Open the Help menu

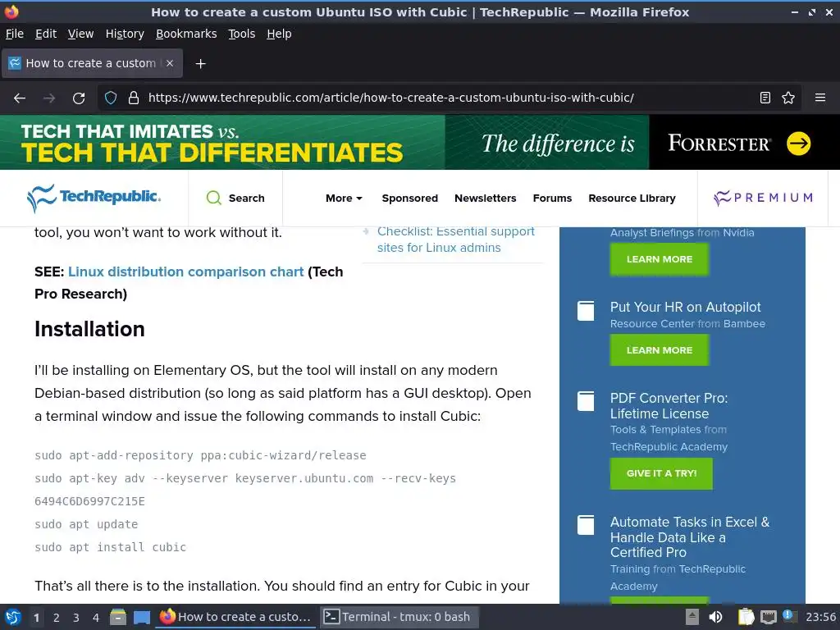(x=279, y=34)
